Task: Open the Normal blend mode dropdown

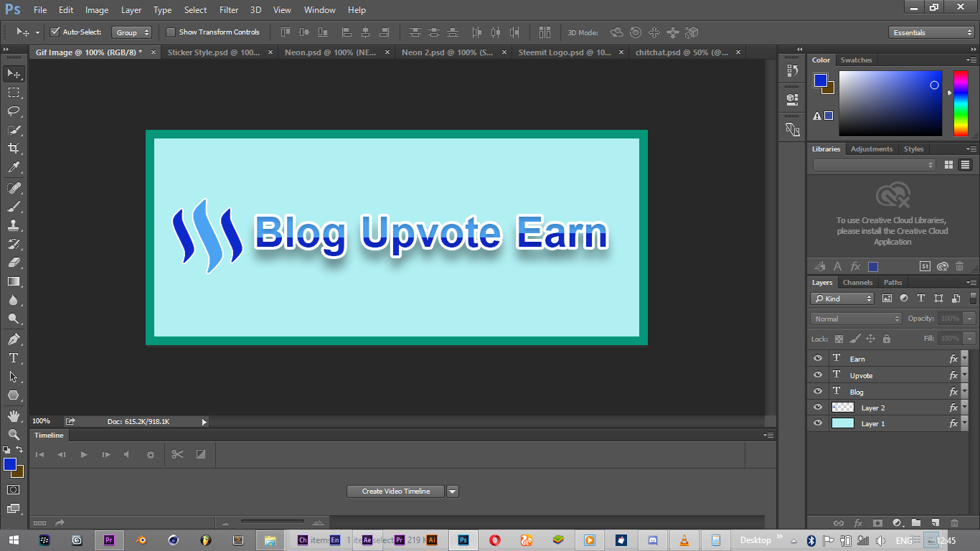Action: click(856, 319)
